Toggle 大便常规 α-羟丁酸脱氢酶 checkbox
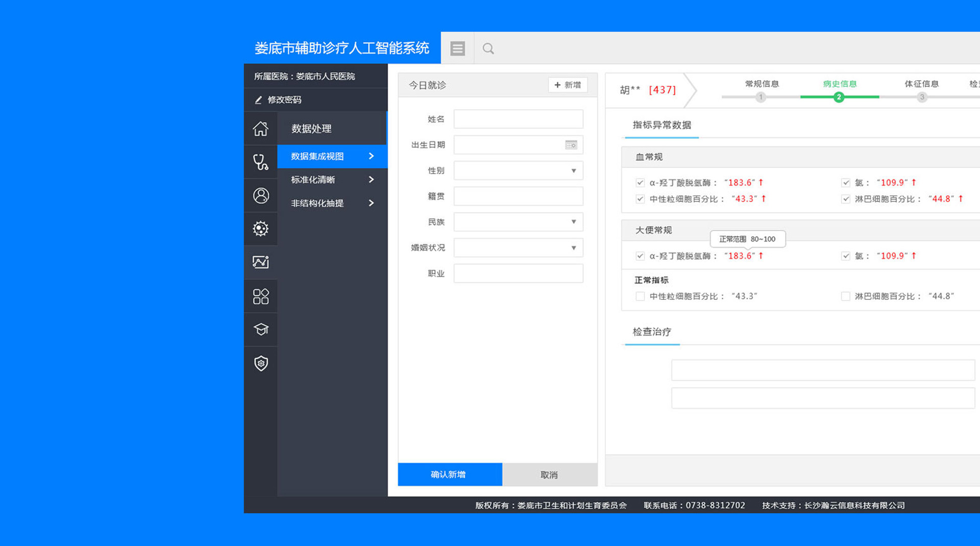 click(x=640, y=256)
